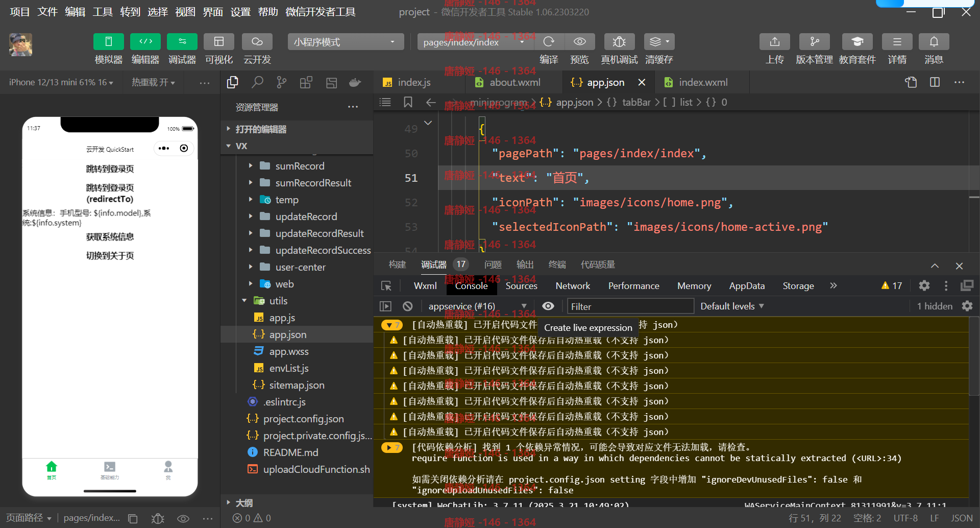Open the 工具 menu
The height and width of the screenshot is (528, 980).
[103, 12]
